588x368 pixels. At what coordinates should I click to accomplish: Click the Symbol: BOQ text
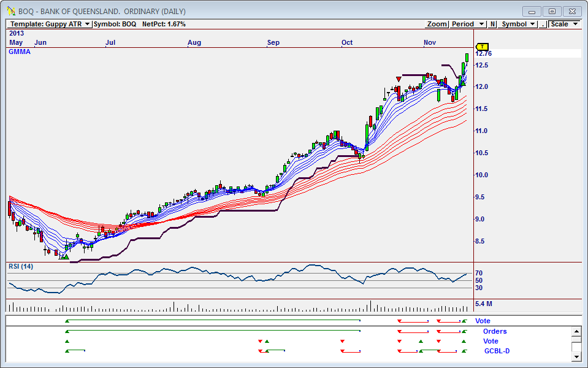(x=115, y=24)
